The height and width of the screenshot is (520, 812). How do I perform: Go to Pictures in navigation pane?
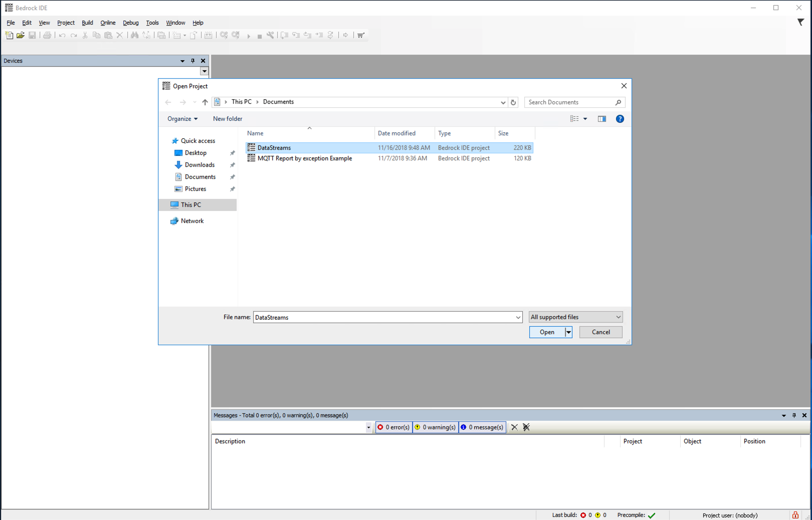[195, 189]
